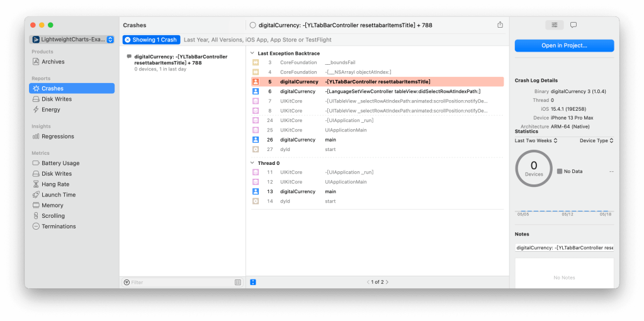Open the Last Two Weeks dropdown
The image size is (644, 321).
(x=536, y=141)
